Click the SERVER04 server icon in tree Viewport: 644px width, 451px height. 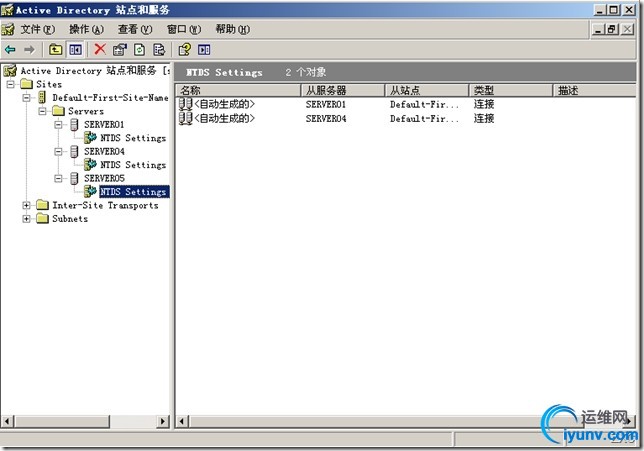[74, 152]
